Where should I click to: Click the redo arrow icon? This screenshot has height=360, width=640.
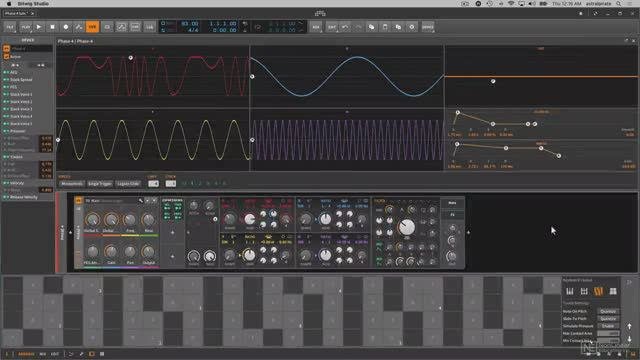click(358, 27)
